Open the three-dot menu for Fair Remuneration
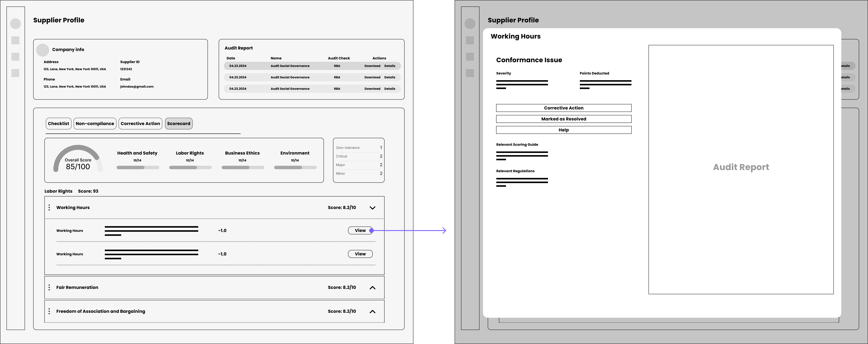The image size is (868, 344). (49, 287)
